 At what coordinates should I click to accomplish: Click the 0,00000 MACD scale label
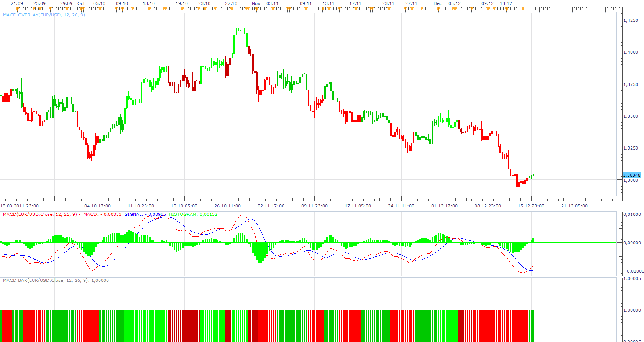[632, 243]
